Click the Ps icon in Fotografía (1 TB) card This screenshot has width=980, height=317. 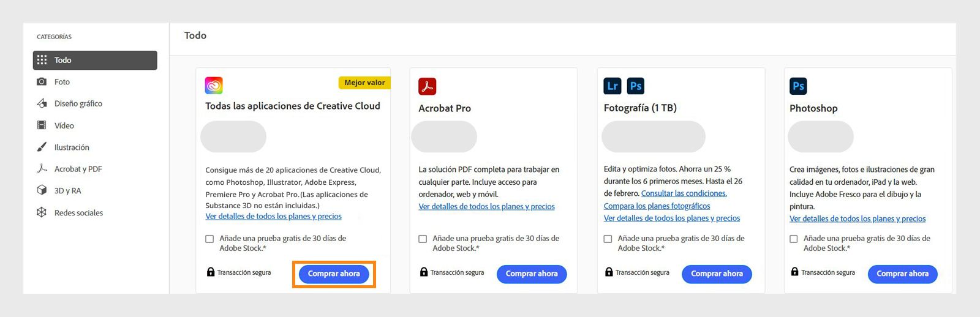(x=636, y=86)
